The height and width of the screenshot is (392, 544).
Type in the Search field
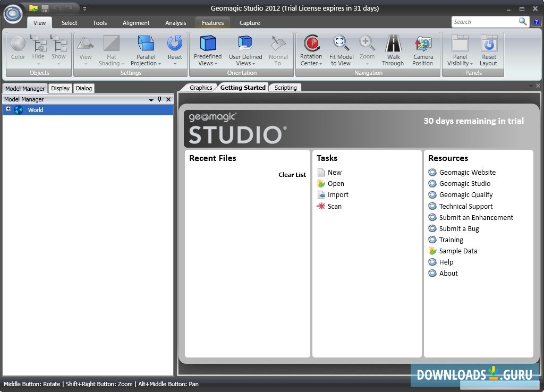485,22
